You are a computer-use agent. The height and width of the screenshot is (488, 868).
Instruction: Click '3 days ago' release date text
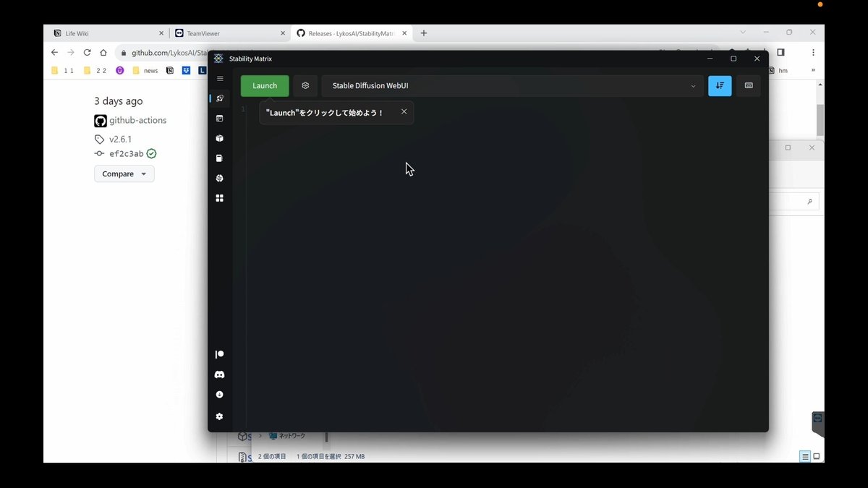[x=119, y=101]
